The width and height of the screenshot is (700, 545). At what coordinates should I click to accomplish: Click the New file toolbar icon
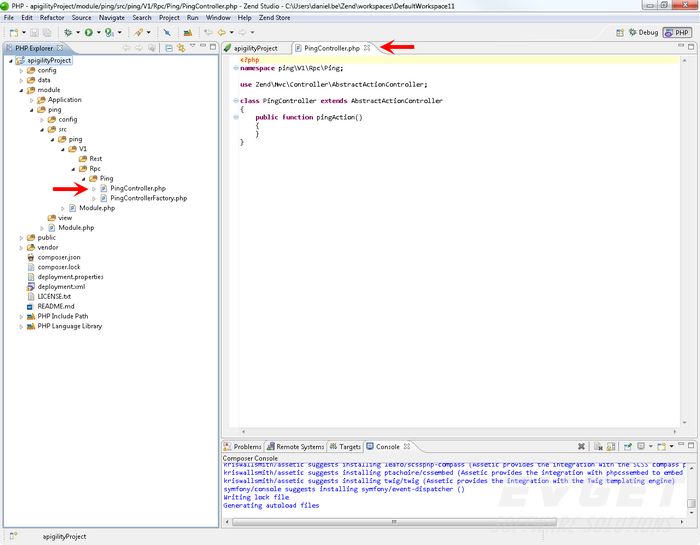click(x=13, y=33)
